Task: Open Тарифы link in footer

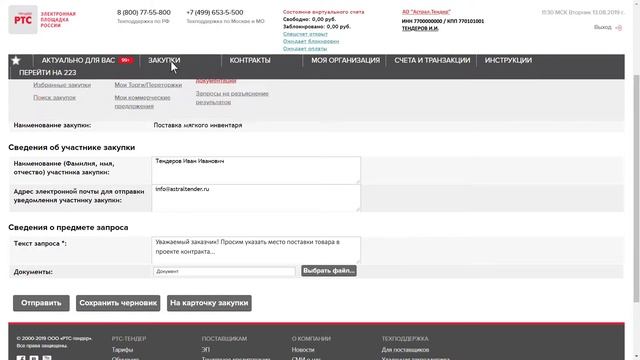Action: click(122, 350)
